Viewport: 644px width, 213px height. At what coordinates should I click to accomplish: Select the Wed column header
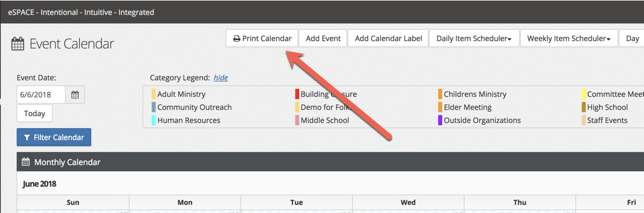(408, 202)
